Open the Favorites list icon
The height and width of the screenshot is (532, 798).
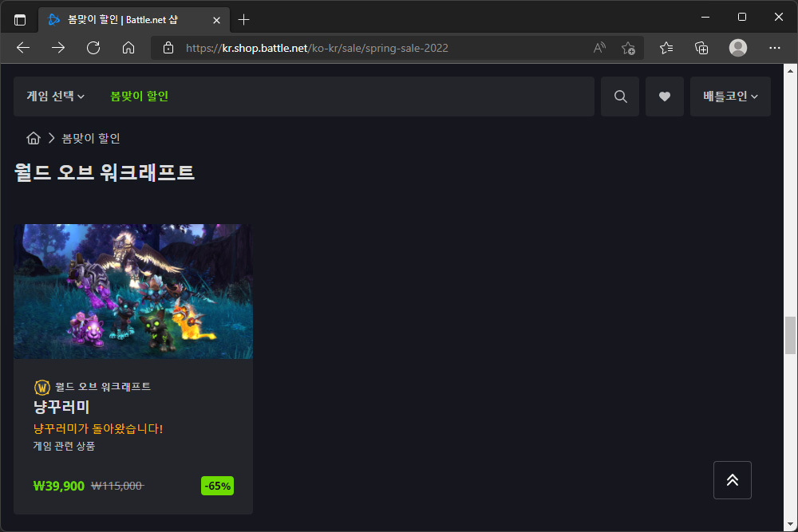pyautogui.click(x=666, y=48)
